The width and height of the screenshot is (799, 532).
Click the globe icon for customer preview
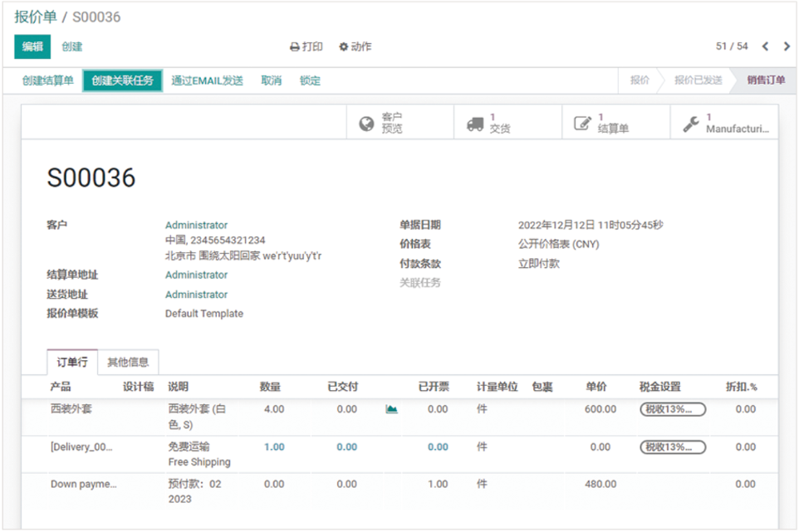click(366, 124)
